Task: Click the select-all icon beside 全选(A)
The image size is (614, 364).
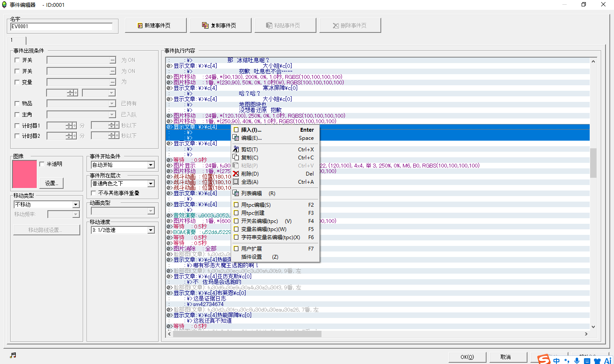Action: (x=236, y=182)
